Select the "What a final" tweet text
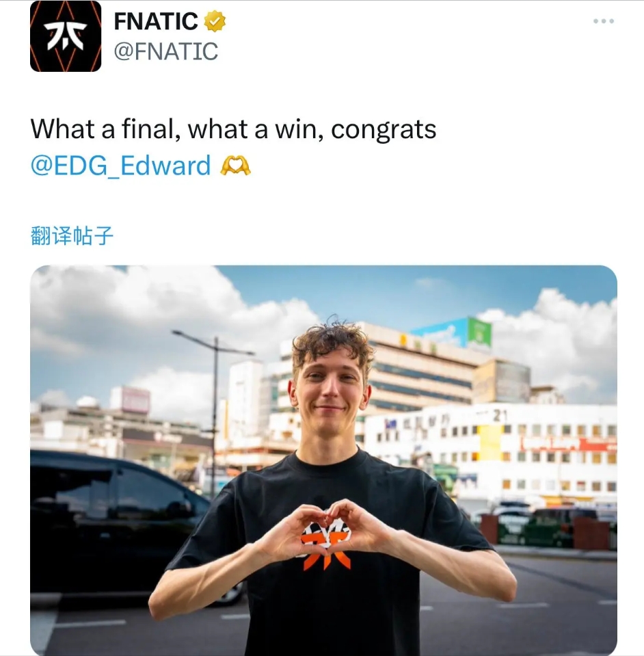This screenshot has height=656, width=644. coord(233,147)
